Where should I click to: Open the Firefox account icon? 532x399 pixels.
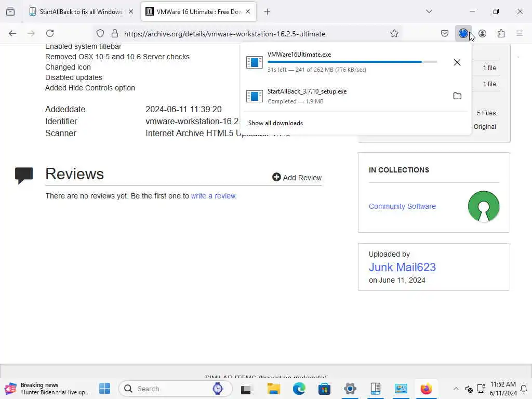(x=483, y=33)
